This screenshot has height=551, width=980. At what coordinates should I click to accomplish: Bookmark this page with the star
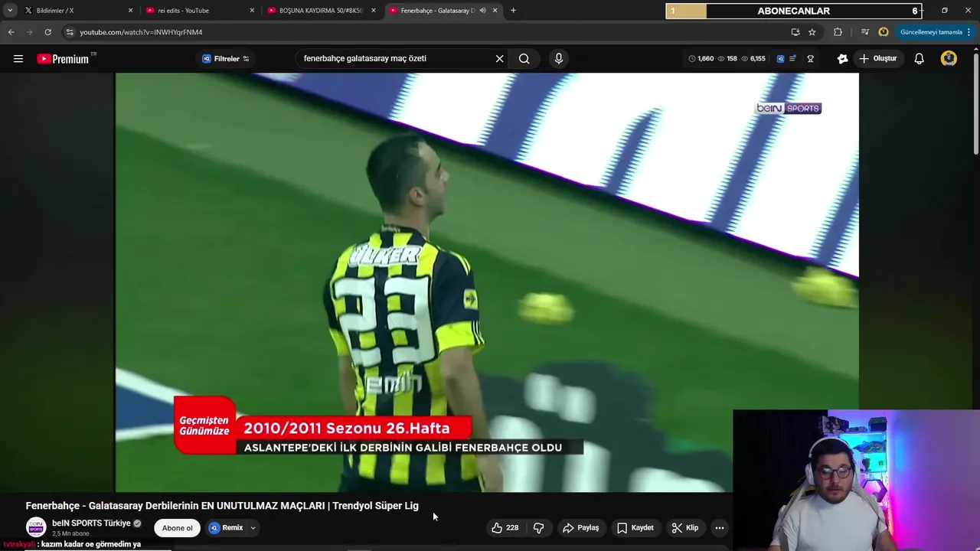(812, 32)
